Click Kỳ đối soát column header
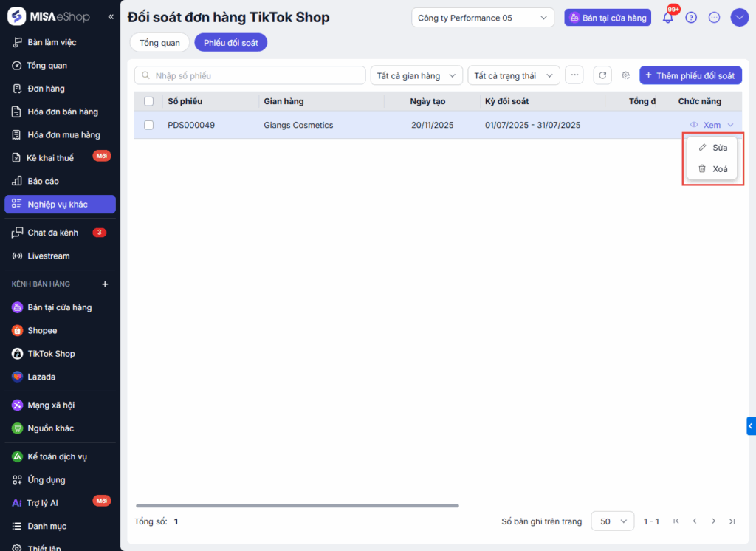This screenshot has height=551, width=756. point(506,101)
